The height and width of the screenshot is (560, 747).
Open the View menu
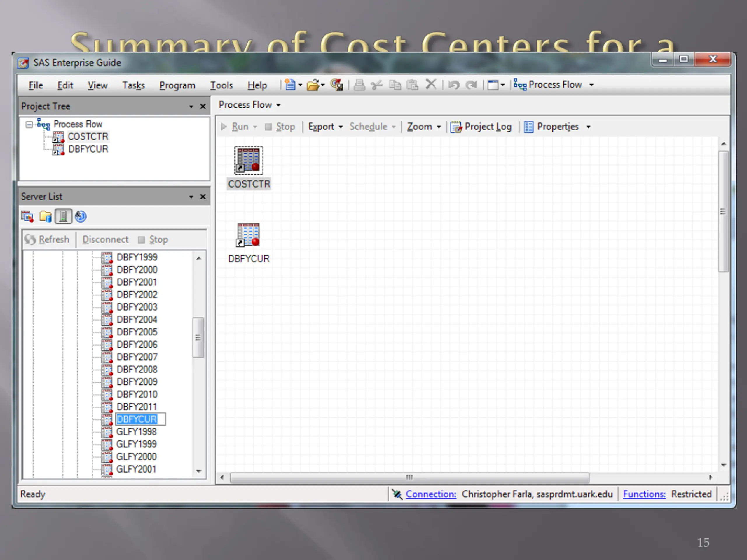pyautogui.click(x=97, y=85)
